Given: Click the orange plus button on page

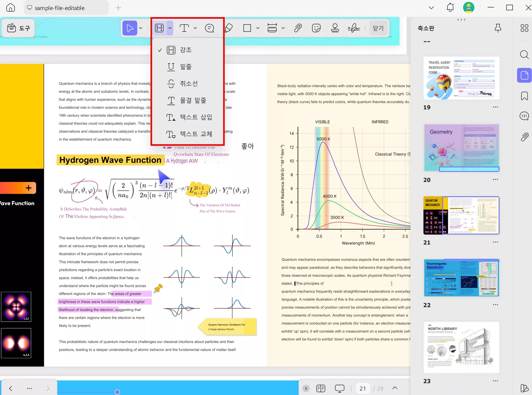Looking at the screenshot, I should point(28,188).
